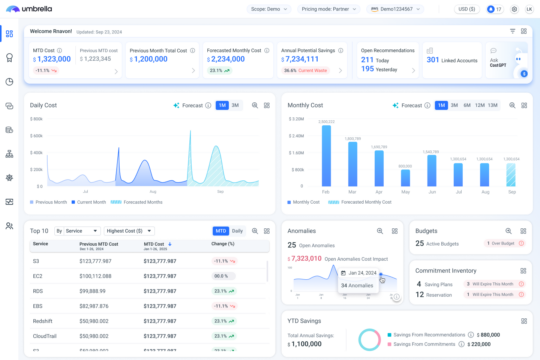The image size is (540, 360).
Task: Expand the Open Recommendations chevron
Action: click(x=413, y=71)
